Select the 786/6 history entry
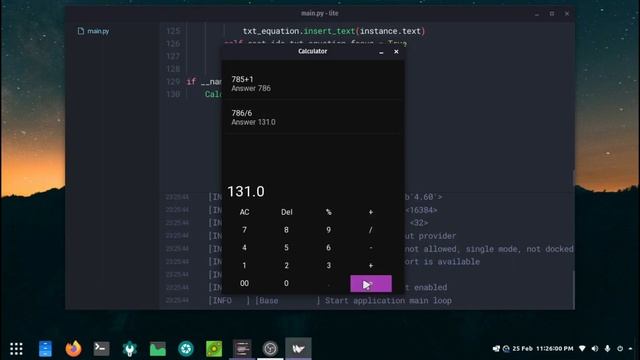 (x=313, y=117)
